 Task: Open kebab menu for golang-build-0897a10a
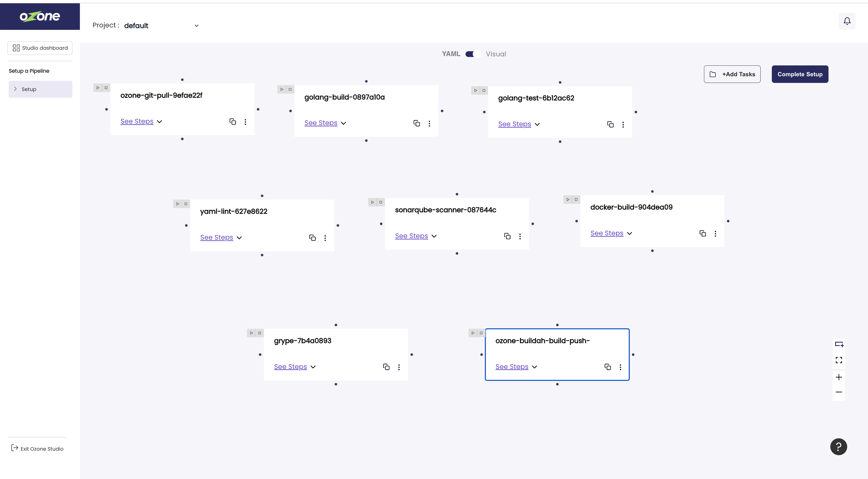[x=429, y=124]
